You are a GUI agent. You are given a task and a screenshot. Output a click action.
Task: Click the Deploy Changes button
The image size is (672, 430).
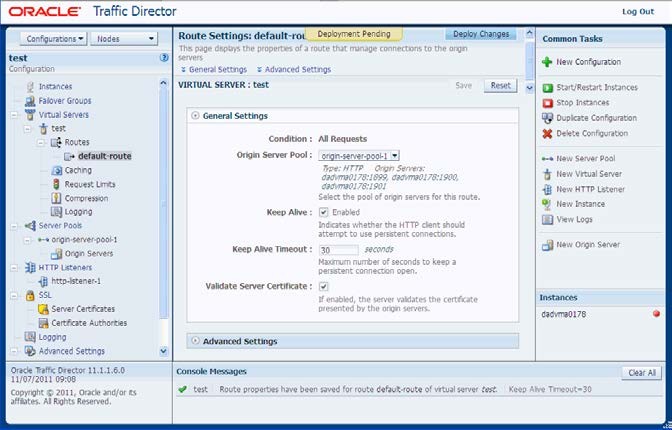tap(481, 34)
